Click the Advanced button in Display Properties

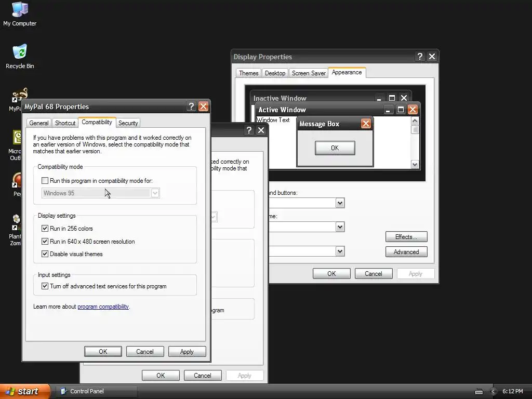coord(406,252)
